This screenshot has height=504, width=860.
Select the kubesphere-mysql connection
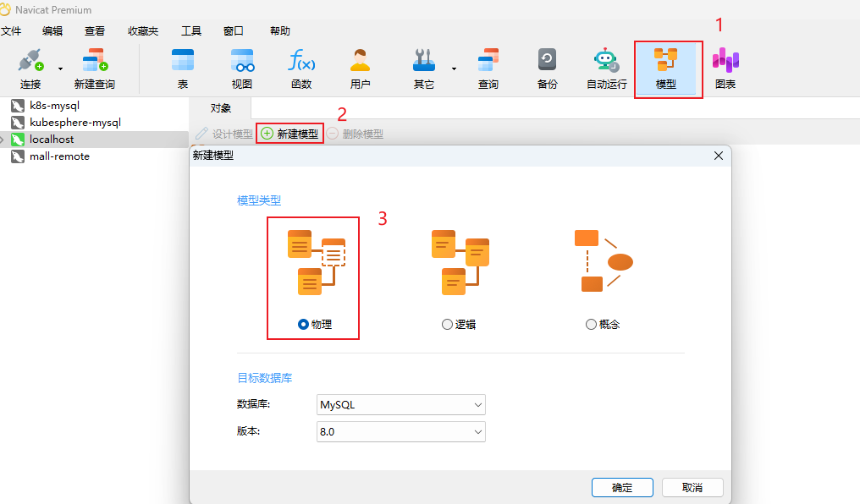[75, 122]
